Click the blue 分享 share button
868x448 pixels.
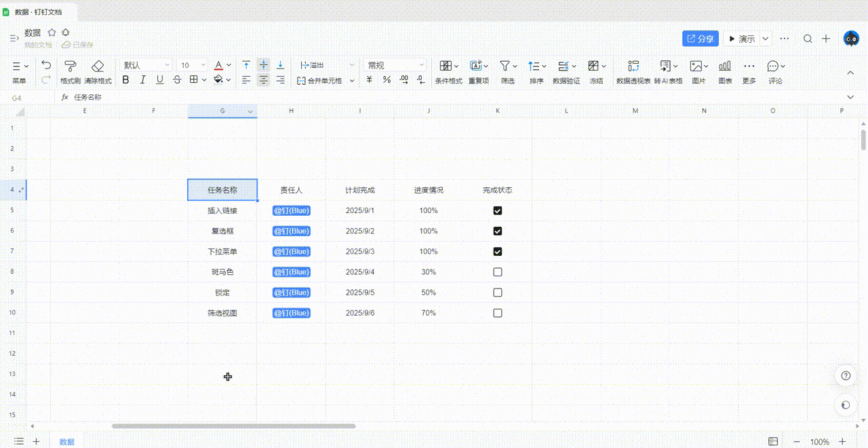(x=701, y=39)
